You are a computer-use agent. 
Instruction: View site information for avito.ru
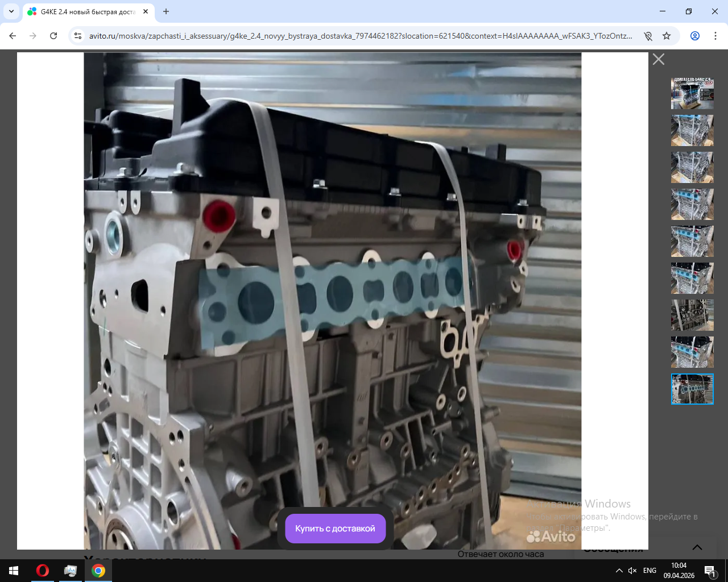tap(78, 36)
